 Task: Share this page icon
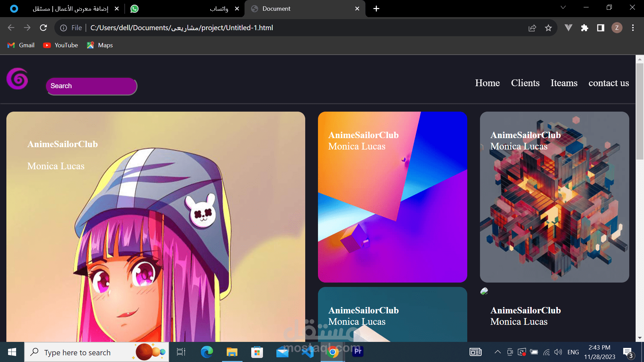click(532, 28)
